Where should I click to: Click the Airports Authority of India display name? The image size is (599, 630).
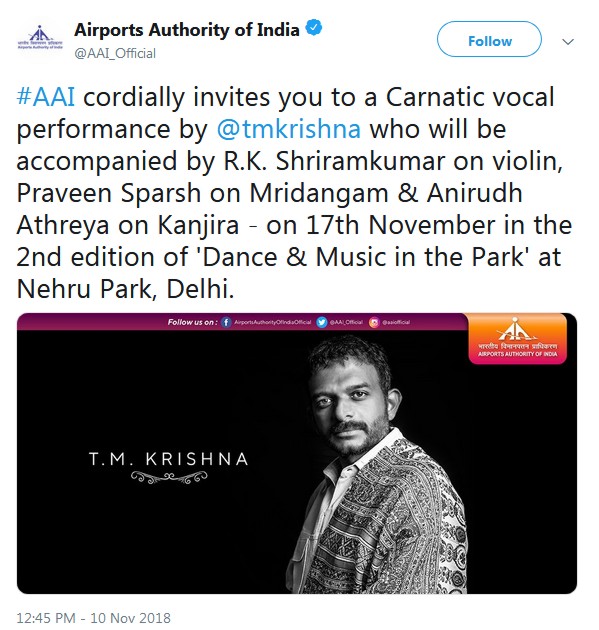[187, 30]
